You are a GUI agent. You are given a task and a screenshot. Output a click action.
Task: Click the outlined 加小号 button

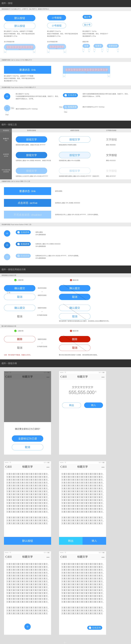click(x=87, y=25)
